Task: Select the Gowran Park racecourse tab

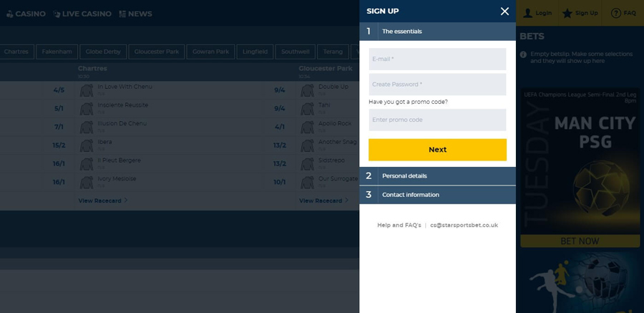Action: (x=210, y=52)
